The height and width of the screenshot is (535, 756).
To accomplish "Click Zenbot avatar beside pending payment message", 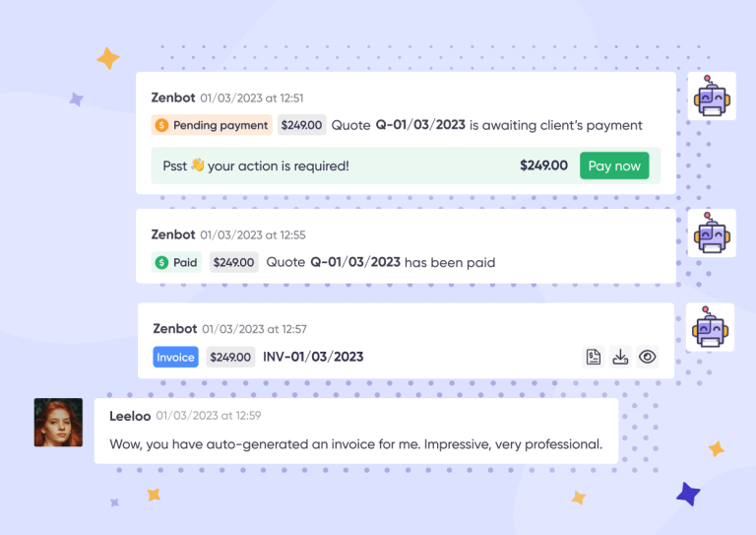I will pyautogui.click(x=711, y=97).
